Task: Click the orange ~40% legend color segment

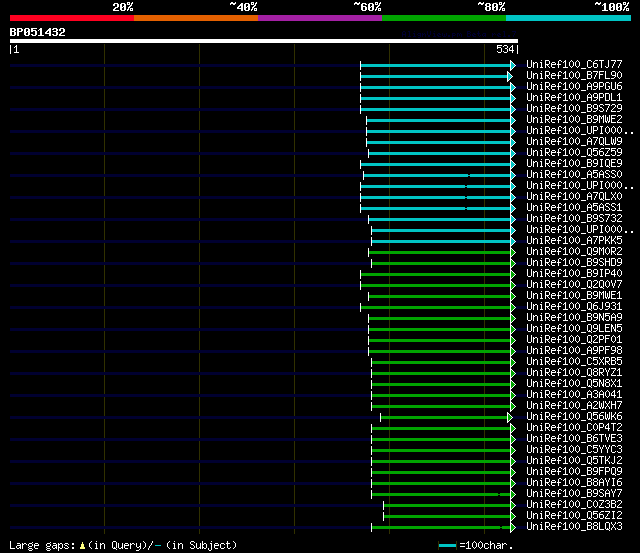Action: click(x=196, y=18)
